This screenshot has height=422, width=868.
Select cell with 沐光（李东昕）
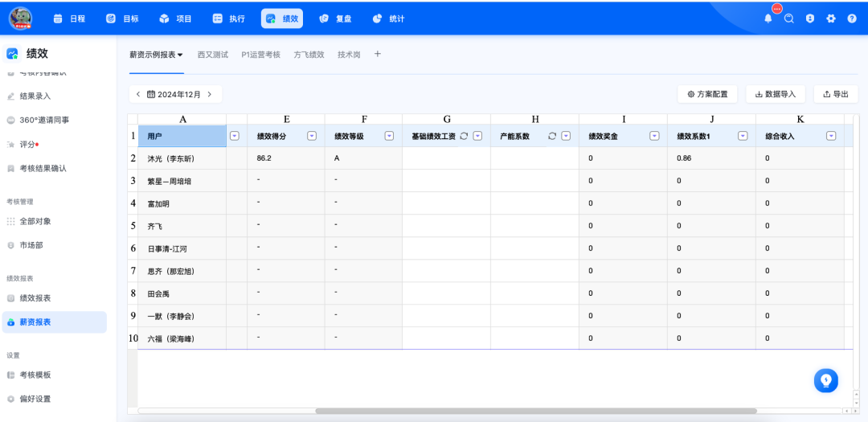point(182,158)
